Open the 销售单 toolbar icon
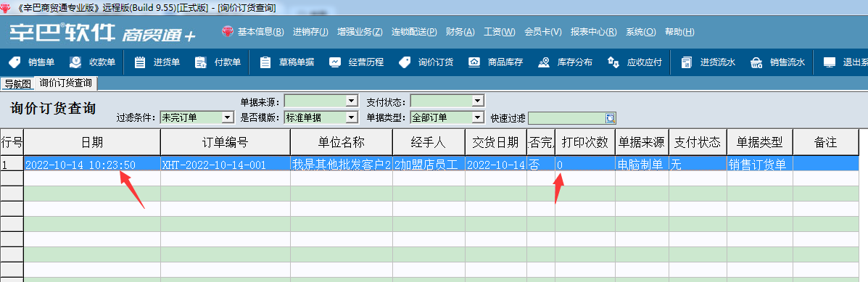The height and width of the screenshot is (282, 868). coord(15,62)
